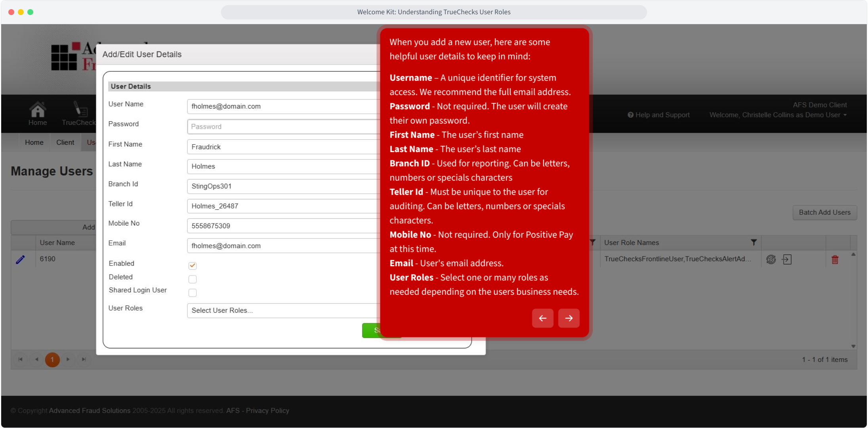
Task: Click the Mobile No field showing 5558675309
Action: click(284, 226)
